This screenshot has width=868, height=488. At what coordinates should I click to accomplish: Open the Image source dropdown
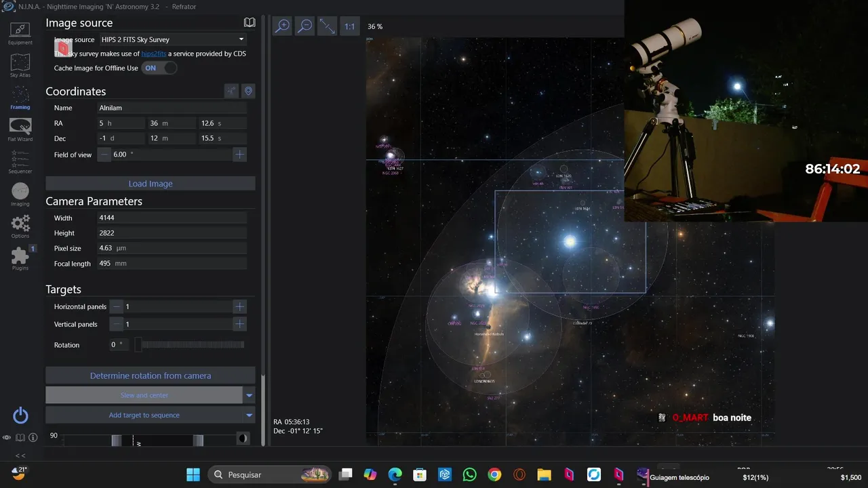[x=173, y=39]
